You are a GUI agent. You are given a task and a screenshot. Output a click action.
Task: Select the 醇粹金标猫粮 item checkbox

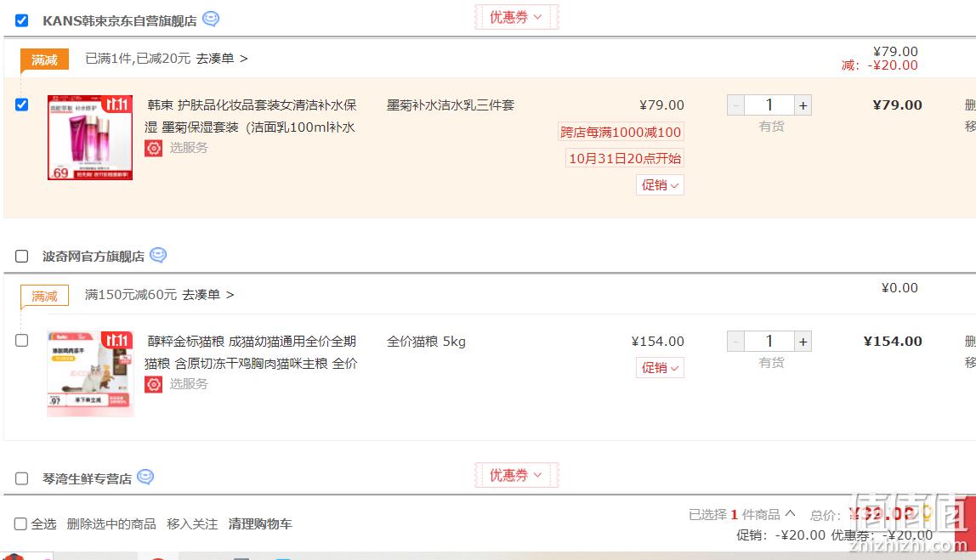pos(22,341)
